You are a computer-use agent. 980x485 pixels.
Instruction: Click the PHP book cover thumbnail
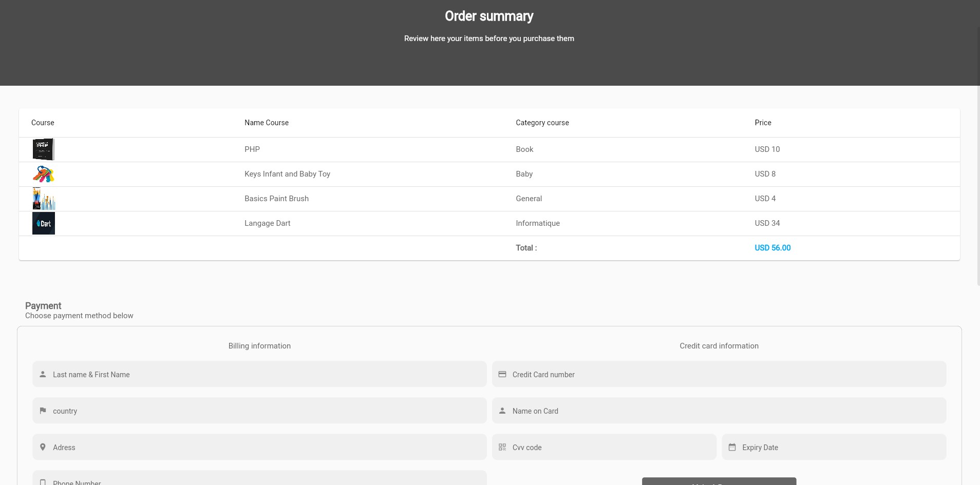pyautogui.click(x=43, y=149)
